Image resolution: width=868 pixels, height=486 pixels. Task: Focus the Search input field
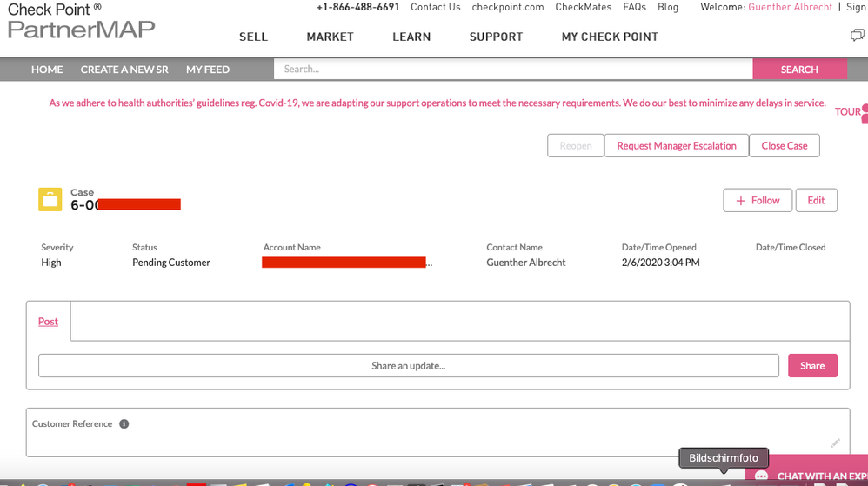(x=513, y=70)
